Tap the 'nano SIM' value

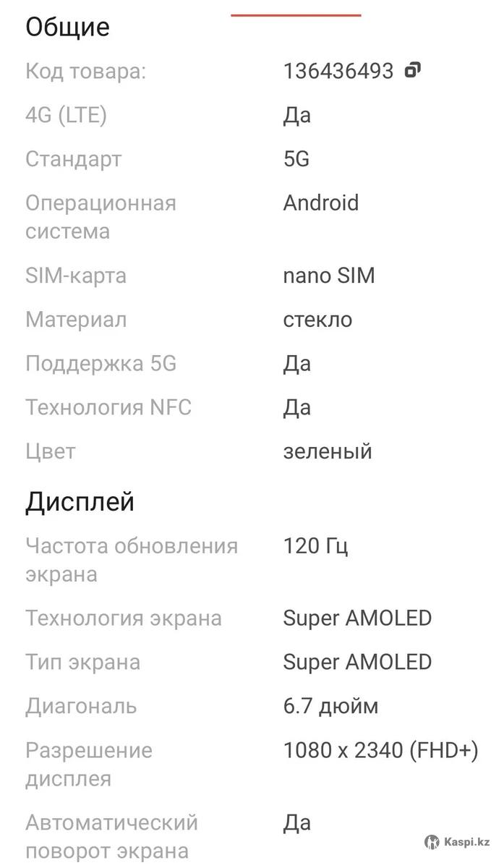coord(328,276)
